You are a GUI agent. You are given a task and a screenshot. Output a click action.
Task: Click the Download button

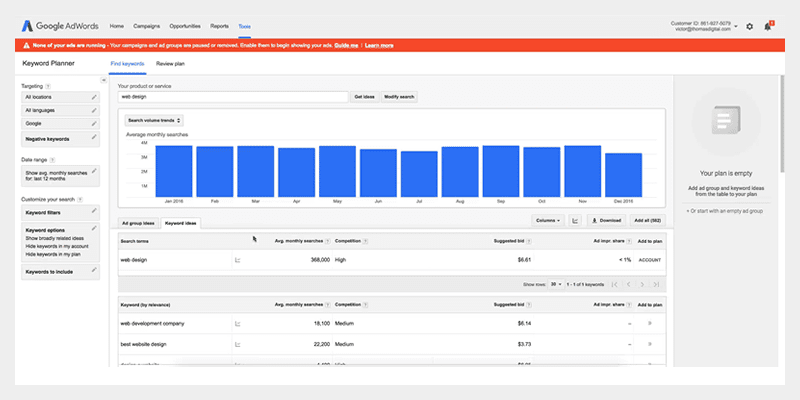pyautogui.click(x=606, y=220)
